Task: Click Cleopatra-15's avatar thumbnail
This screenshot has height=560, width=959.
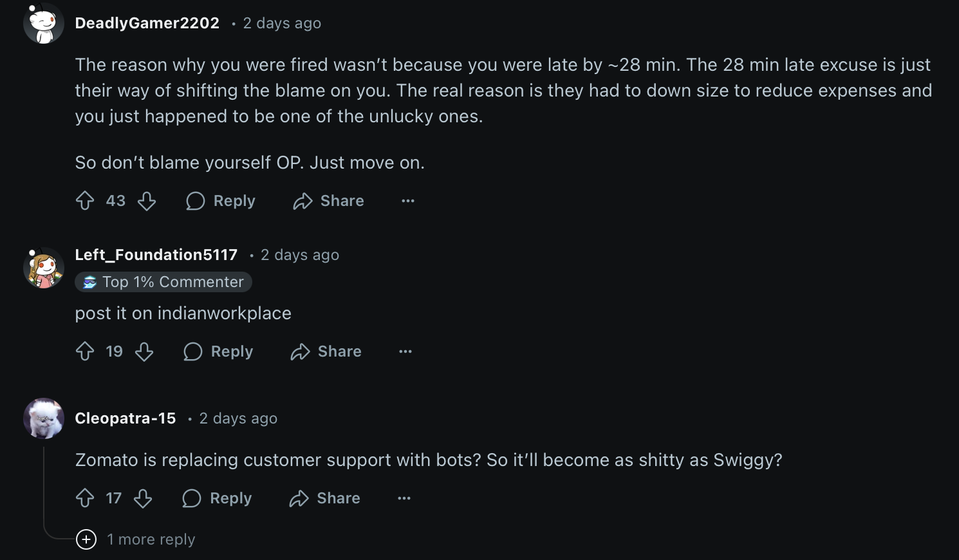Action: (44, 418)
